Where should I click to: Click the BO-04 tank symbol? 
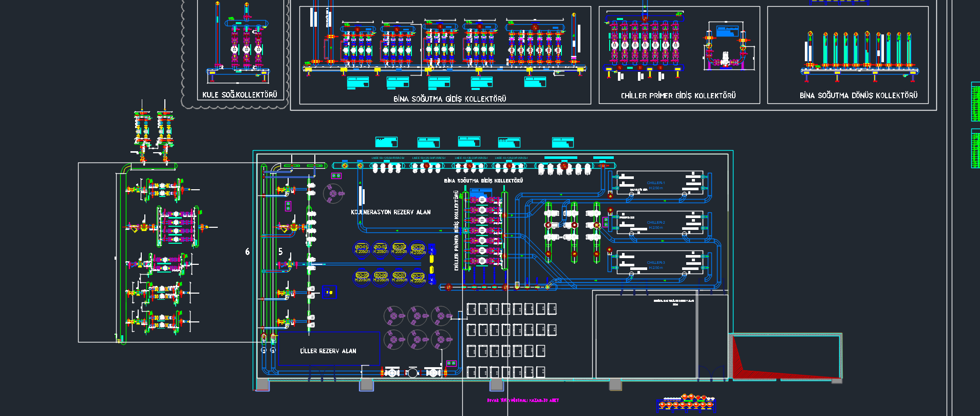click(x=418, y=249)
